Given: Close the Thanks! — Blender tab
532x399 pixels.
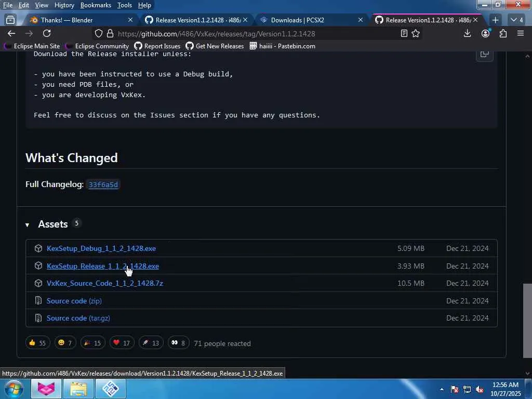Looking at the screenshot, I should 130,20.
